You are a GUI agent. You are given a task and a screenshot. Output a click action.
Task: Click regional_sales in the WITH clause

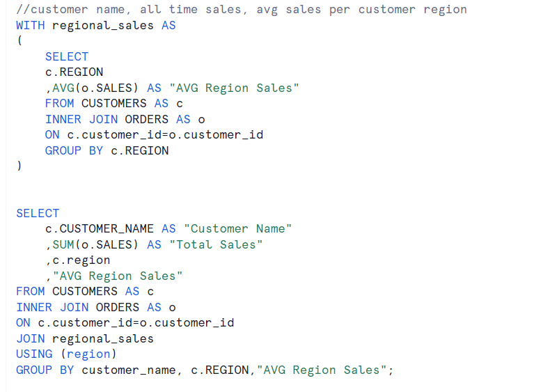[x=103, y=26]
